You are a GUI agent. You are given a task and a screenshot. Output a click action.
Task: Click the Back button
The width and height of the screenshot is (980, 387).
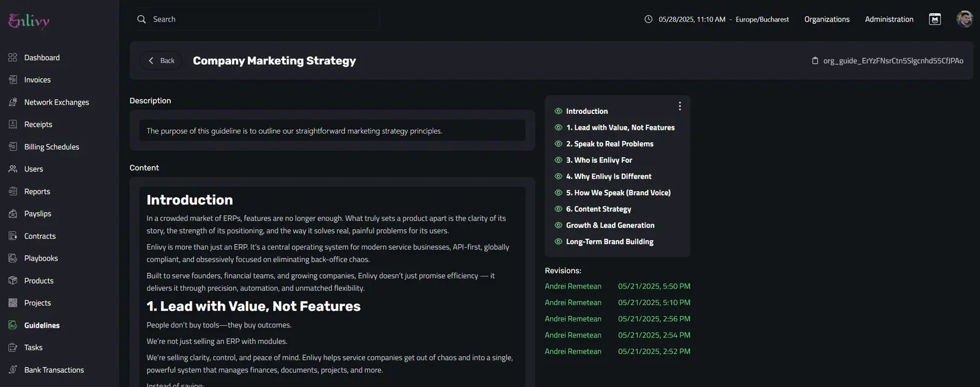pos(161,61)
